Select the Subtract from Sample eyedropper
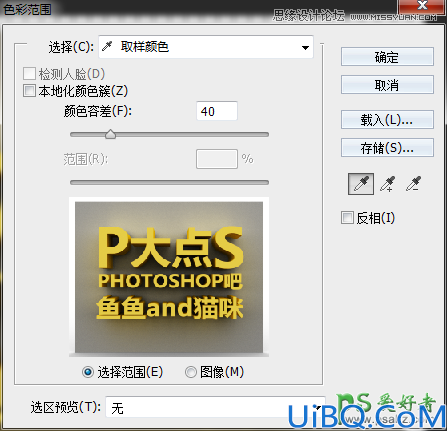 click(414, 184)
